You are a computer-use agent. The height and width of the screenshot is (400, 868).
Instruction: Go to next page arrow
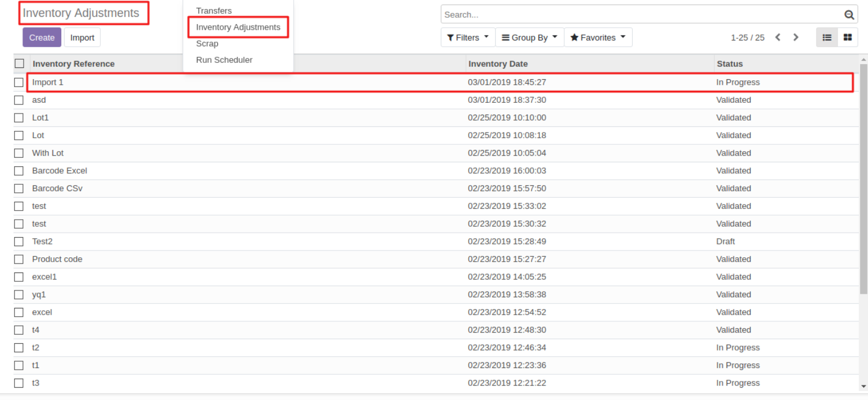tap(796, 38)
